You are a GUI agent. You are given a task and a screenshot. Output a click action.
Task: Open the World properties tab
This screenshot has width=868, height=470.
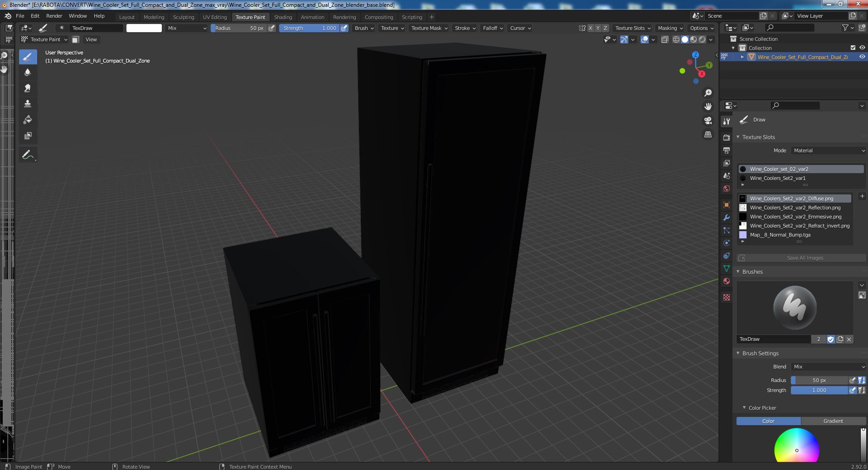tap(727, 188)
